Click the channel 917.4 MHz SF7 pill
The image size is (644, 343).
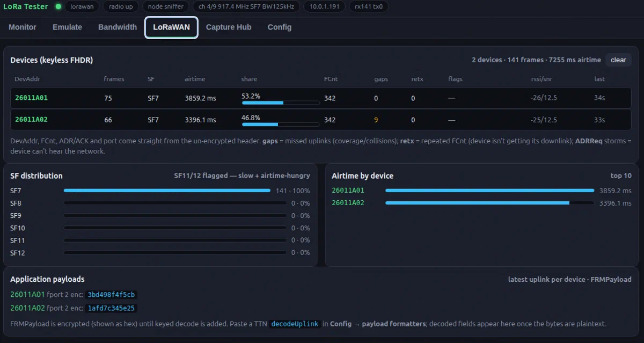246,6
